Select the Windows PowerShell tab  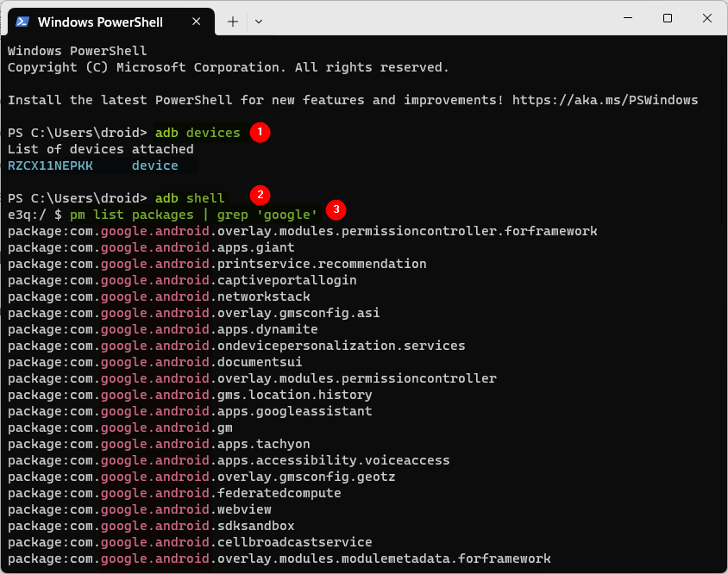pos(104,21)
